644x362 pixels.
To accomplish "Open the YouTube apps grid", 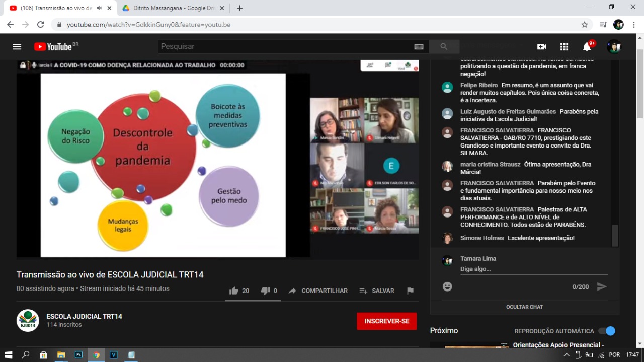I will coord(564,47).
